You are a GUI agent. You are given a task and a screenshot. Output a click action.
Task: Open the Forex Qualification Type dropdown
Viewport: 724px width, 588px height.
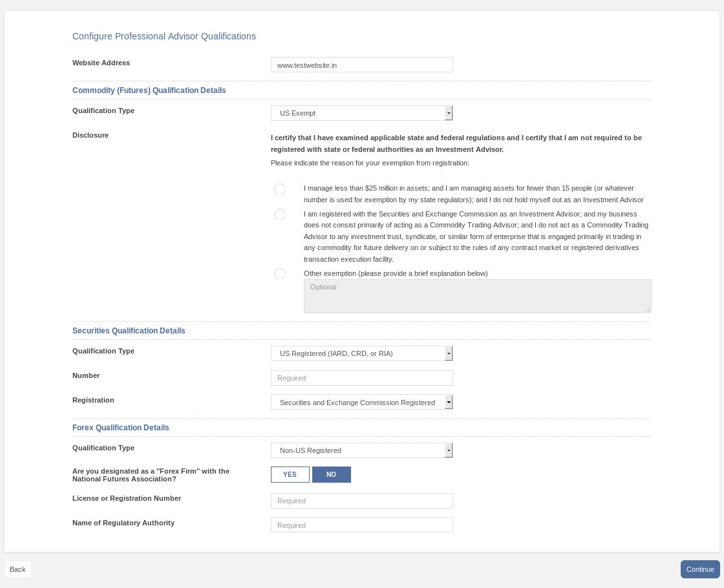pos(361,450)
